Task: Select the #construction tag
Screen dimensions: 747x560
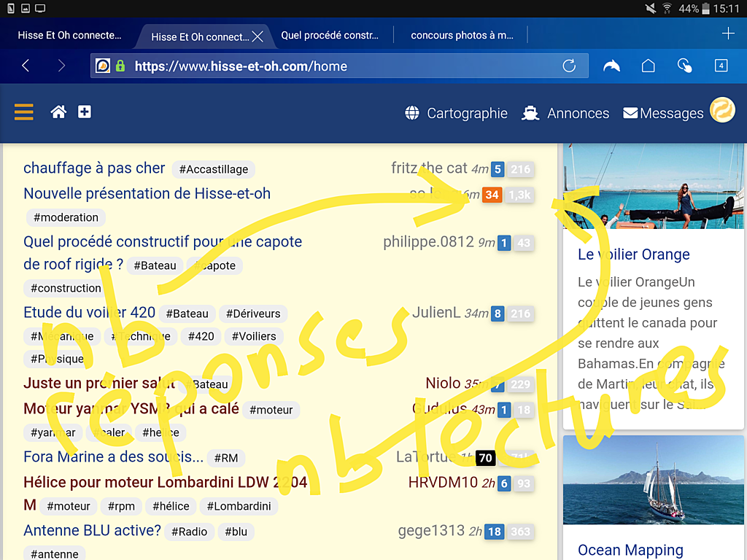Action: [66, 288]
